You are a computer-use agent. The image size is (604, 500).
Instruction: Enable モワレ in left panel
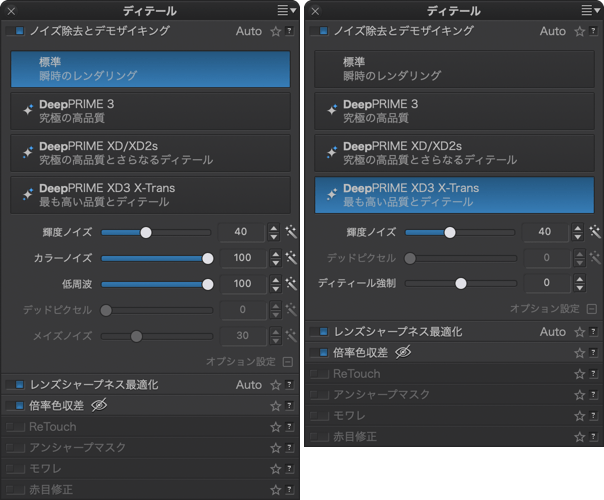click(15, 469)
